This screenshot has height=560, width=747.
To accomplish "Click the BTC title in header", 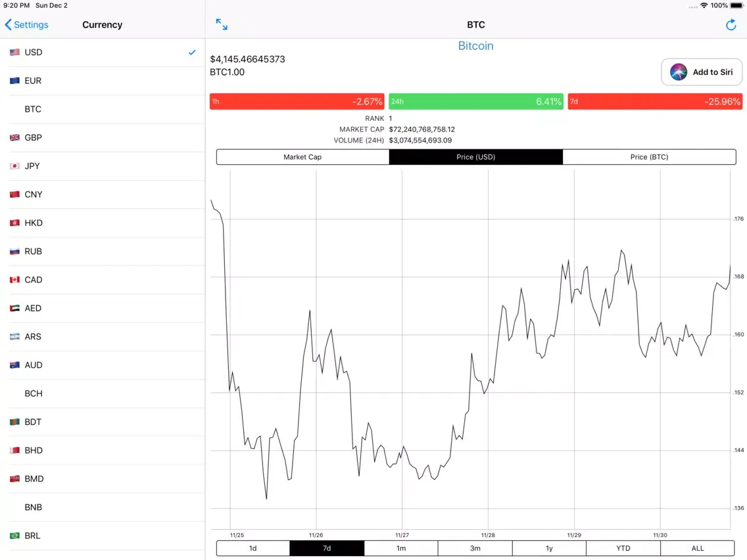I will coord(475,25).
